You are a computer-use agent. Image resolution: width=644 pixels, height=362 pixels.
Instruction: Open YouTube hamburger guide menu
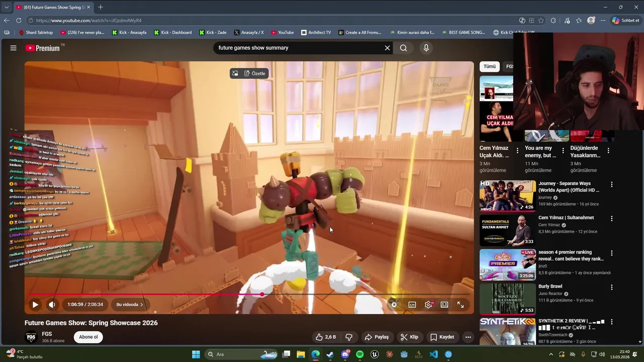pyautogui.click(x=14, y=48)
